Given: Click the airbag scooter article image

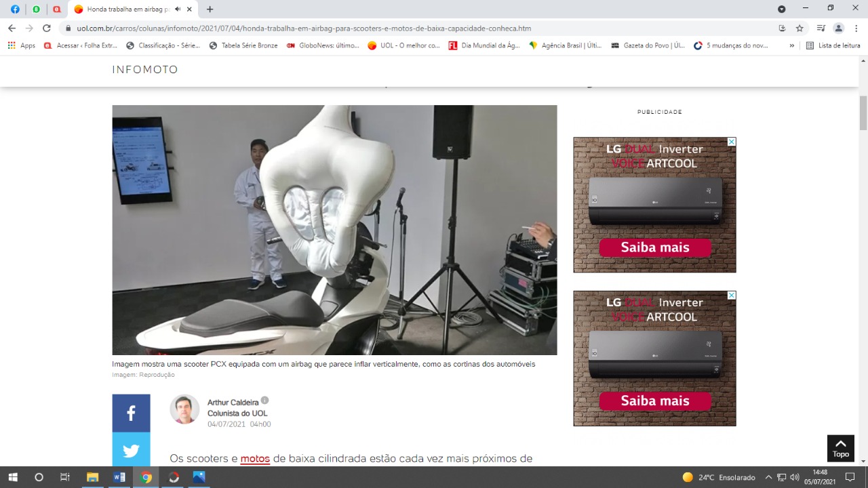Looking at the screenshot, I should (x=334, y=230).
